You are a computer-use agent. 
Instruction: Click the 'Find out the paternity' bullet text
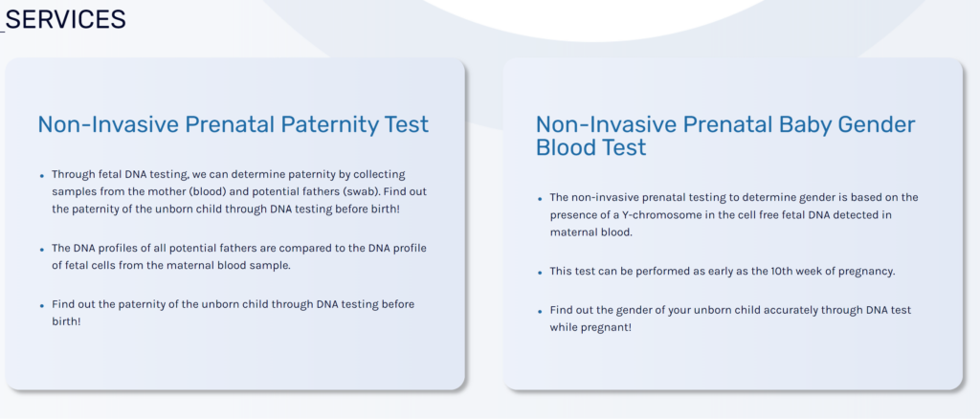[x=234, y=313]
